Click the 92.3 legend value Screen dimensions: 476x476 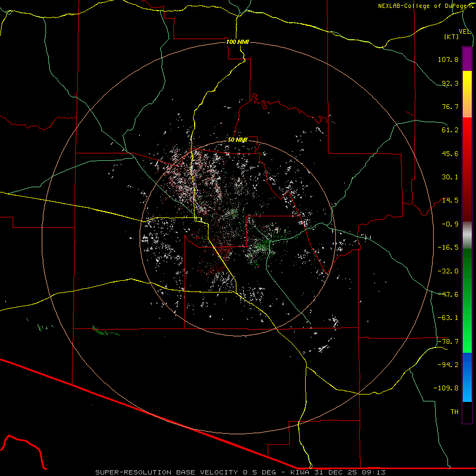pos(450,83)
